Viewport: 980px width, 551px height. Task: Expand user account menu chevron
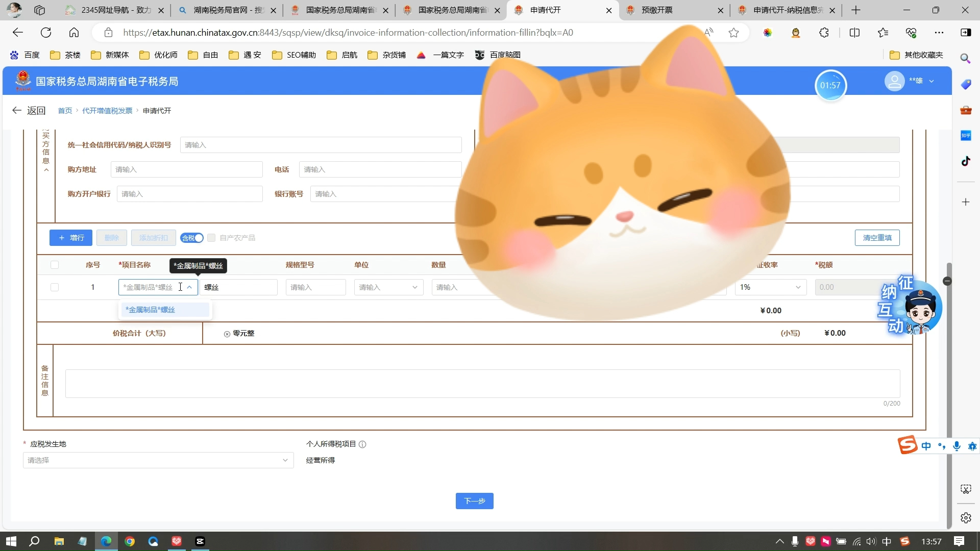932,81
